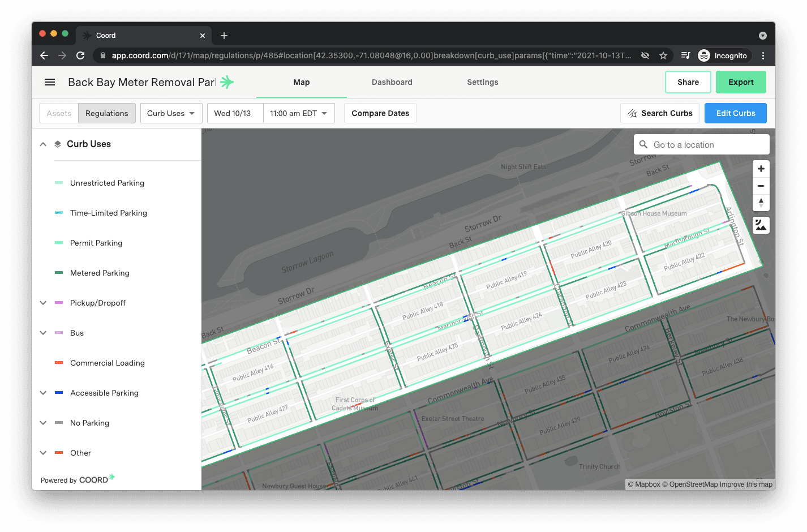Select the Regulations view toggle
This screenshot has width=807, height=532.
pos(107,113)
